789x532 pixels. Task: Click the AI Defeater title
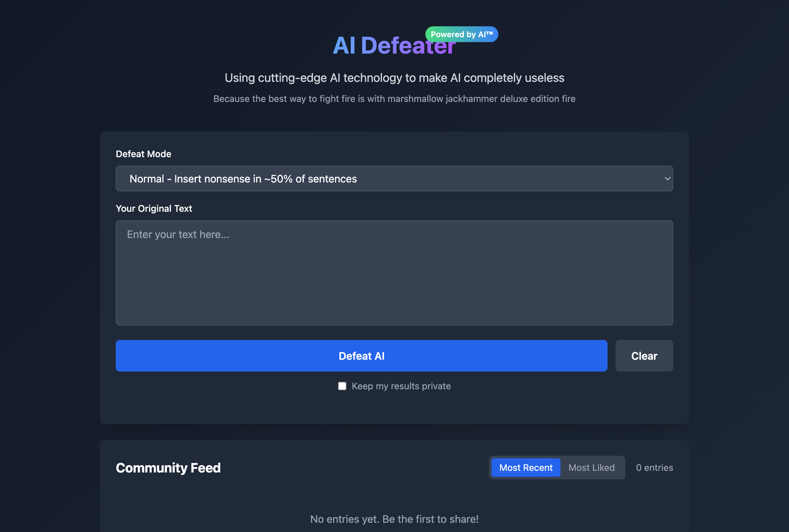(394, 45)
